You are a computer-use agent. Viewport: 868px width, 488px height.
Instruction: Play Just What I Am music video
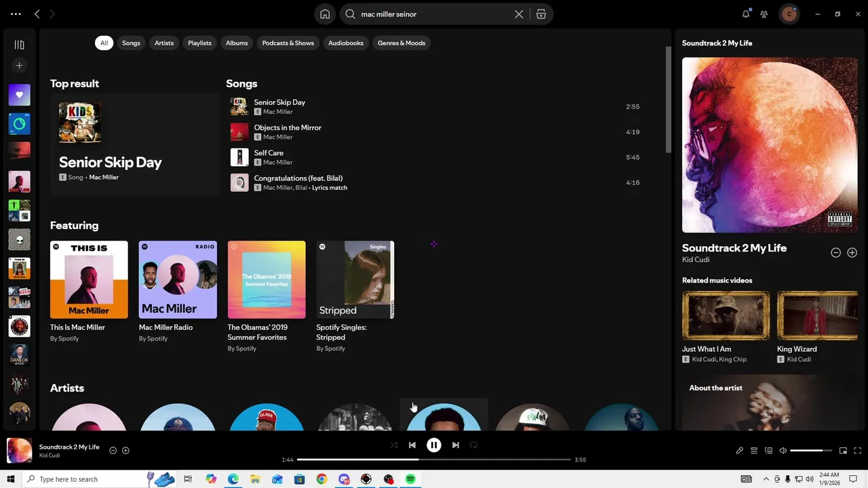click(726, 315)
